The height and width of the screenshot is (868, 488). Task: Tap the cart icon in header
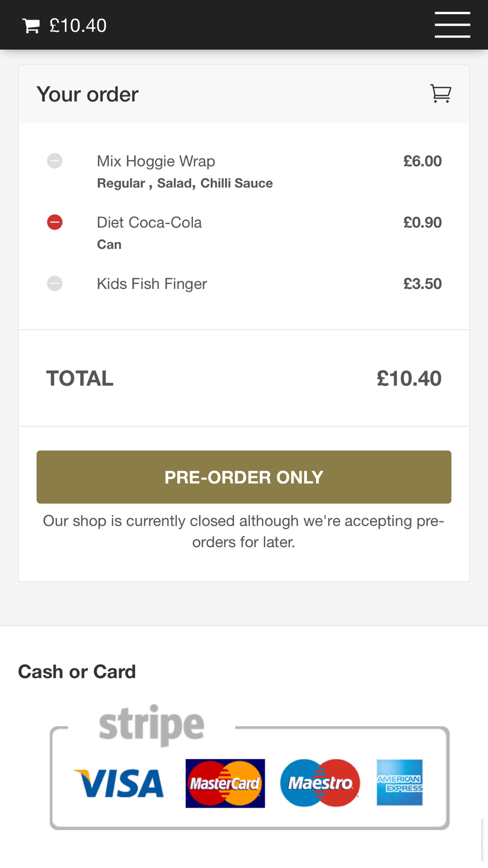point(31,26)
